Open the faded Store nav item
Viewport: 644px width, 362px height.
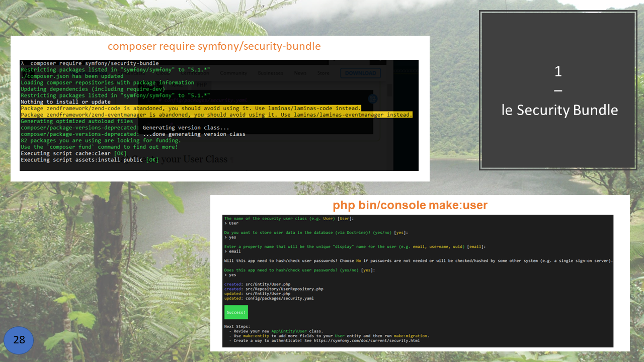click(323, 73)
